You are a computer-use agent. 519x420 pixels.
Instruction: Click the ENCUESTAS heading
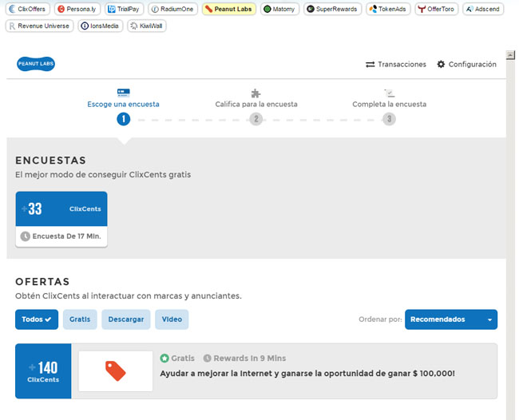(50, 160)
